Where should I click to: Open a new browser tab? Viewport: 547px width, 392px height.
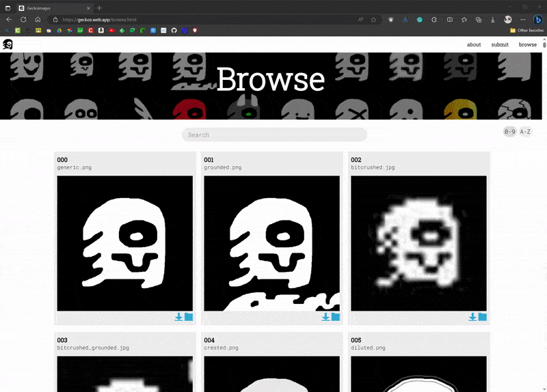click(99, 8)
